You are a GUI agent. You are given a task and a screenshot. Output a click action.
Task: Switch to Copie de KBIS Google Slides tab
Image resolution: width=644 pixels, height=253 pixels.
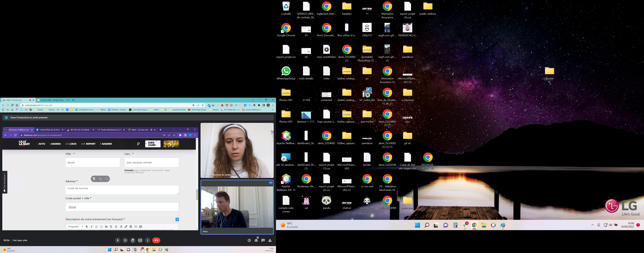pos(52,100)
